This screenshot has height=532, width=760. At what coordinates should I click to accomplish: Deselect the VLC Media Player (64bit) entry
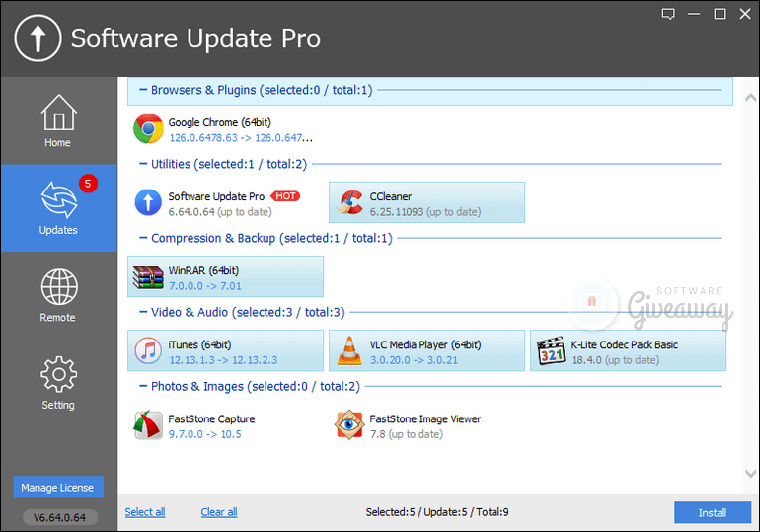tap(426, 350)
